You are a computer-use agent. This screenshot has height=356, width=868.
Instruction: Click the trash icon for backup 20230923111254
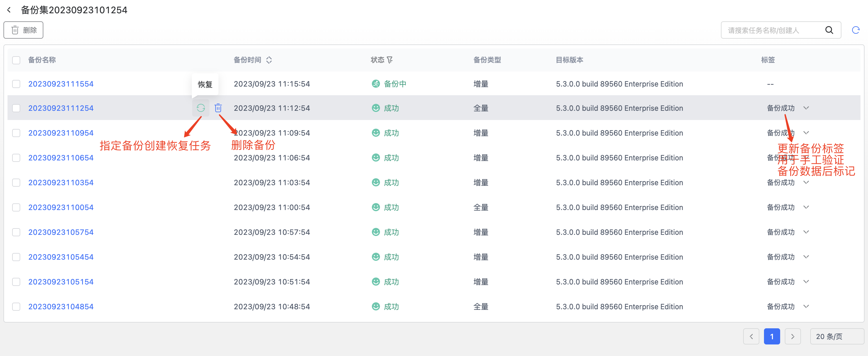[x=218, y=108]
